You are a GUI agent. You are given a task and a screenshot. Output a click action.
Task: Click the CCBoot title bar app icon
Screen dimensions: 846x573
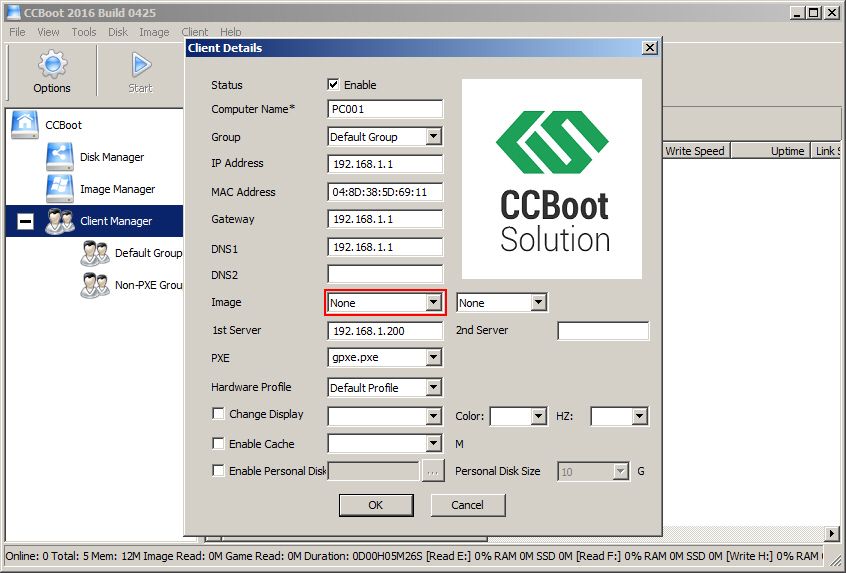pyautogui.click(x=13, y=12)
